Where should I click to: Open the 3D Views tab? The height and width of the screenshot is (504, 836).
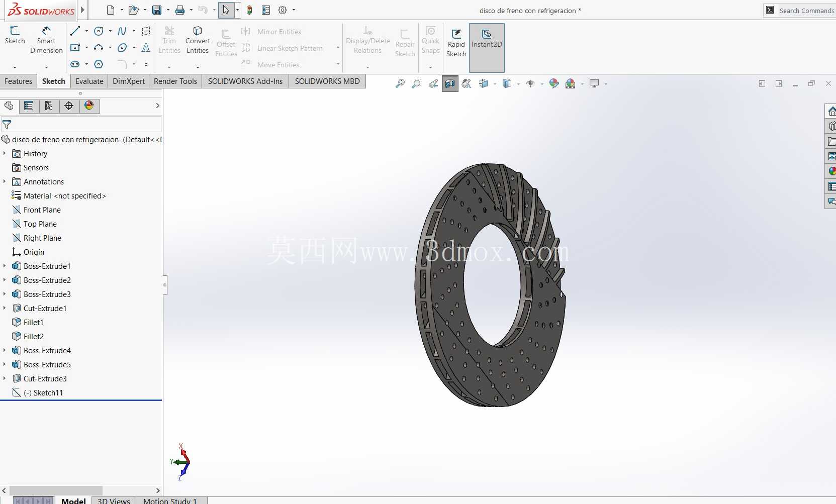click(114, 500)
